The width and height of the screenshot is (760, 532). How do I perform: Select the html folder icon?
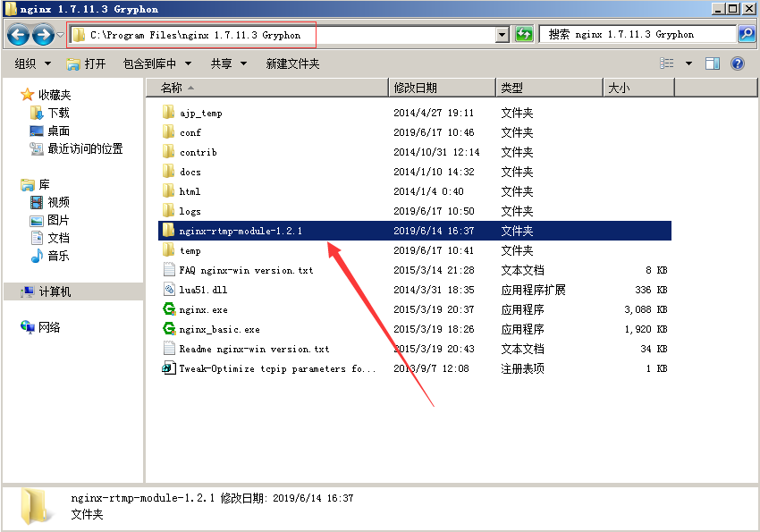[x=168, y=191]
